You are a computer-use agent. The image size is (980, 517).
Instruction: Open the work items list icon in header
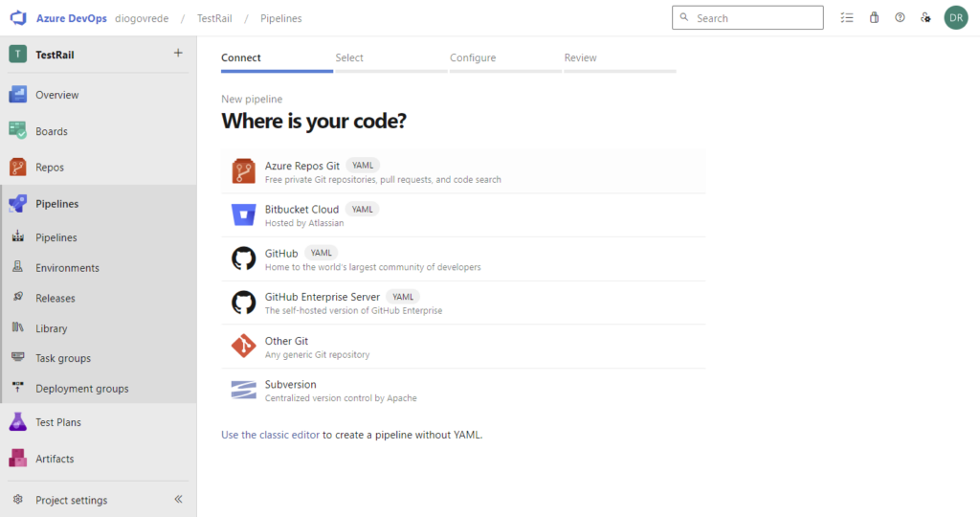tap(846, 18)
